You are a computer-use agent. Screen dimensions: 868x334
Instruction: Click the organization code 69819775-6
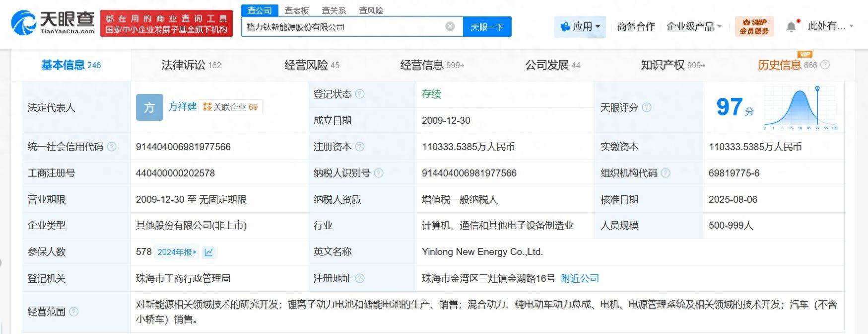[734, 173]
